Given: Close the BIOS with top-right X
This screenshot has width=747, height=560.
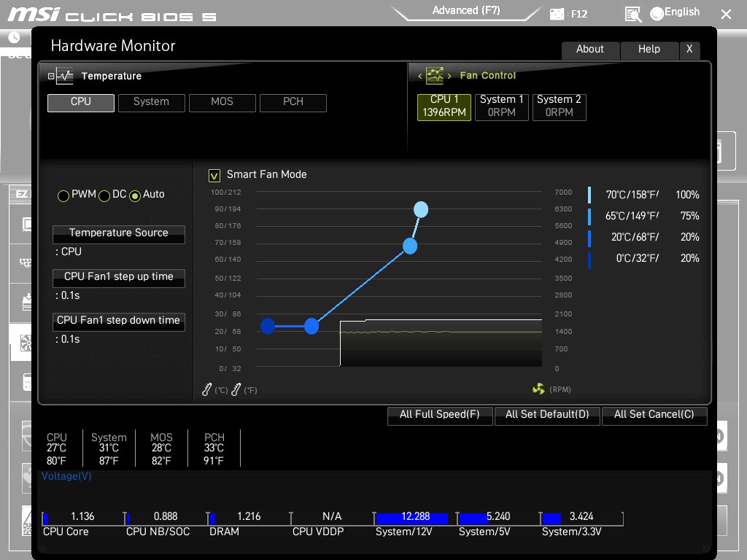Looking at the screenshot, I should [x=726, y=15].
